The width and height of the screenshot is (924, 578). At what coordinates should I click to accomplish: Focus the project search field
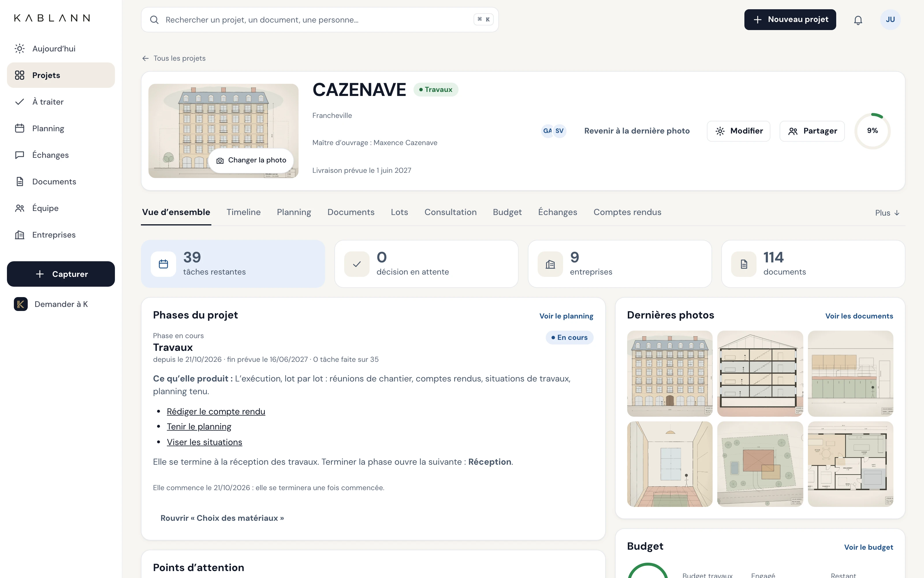(320, 20)
